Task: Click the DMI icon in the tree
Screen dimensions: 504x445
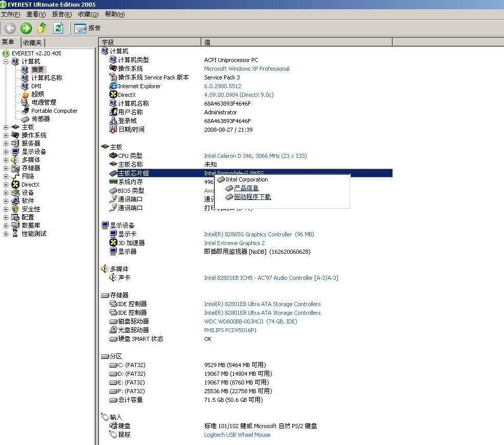Action: tap(25, 86)
